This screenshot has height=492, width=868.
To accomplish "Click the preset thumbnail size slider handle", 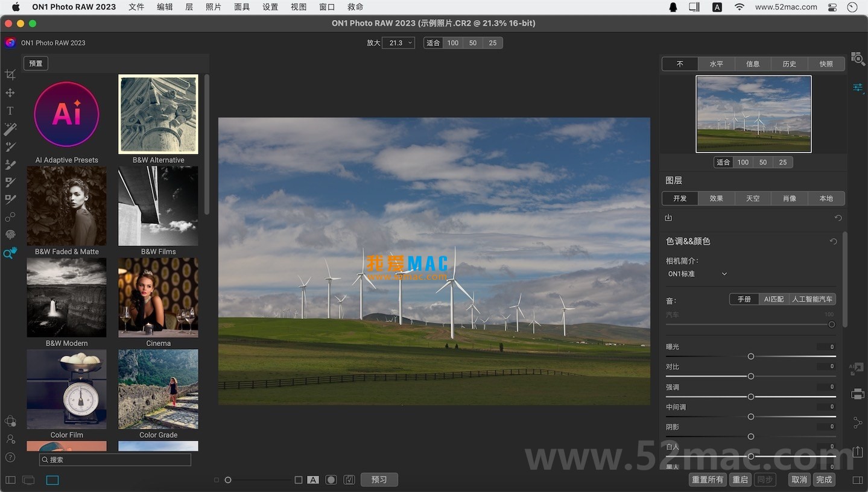I will click(228, 480).
